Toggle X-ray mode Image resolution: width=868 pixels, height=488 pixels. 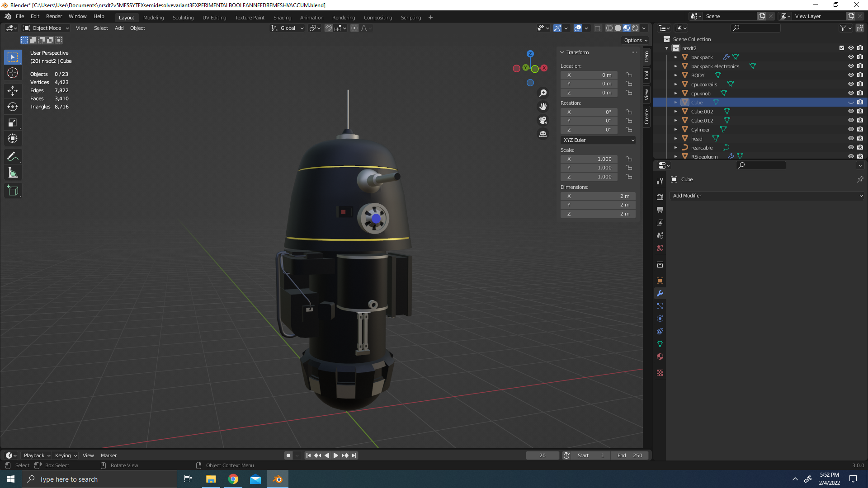click(x=598, y=28)
